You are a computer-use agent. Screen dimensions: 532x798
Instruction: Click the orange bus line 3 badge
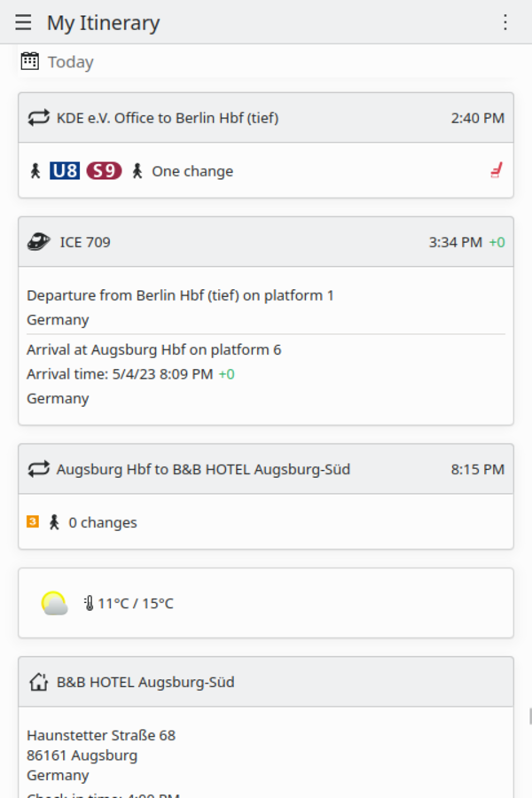33,522
